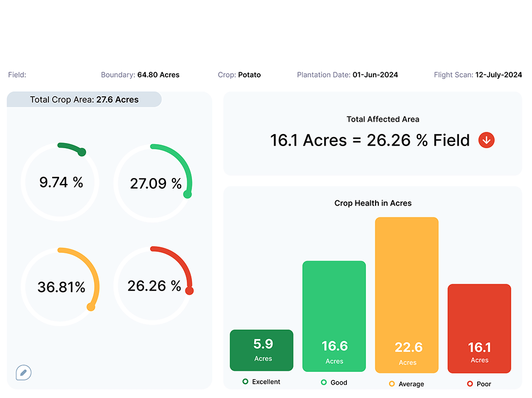Select the 16.6 Acres Good bar
This screenshot has width=532, height=398.
tap(334, 316)
